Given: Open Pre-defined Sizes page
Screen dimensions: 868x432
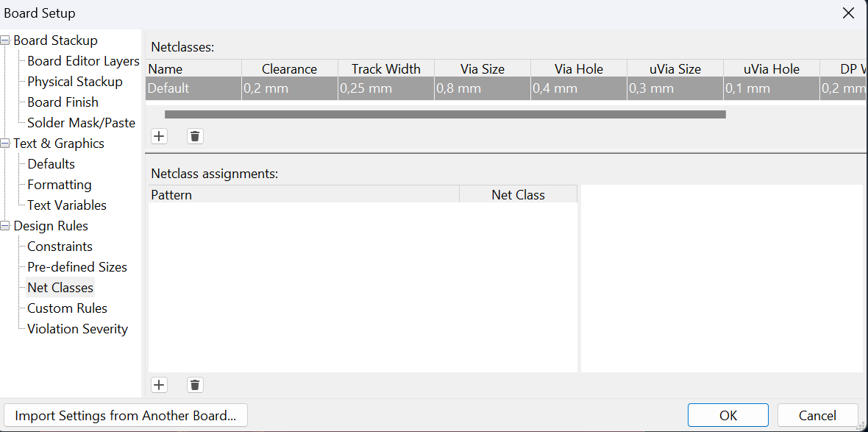Looking at the screenshot, I should (x=77, y=267).
